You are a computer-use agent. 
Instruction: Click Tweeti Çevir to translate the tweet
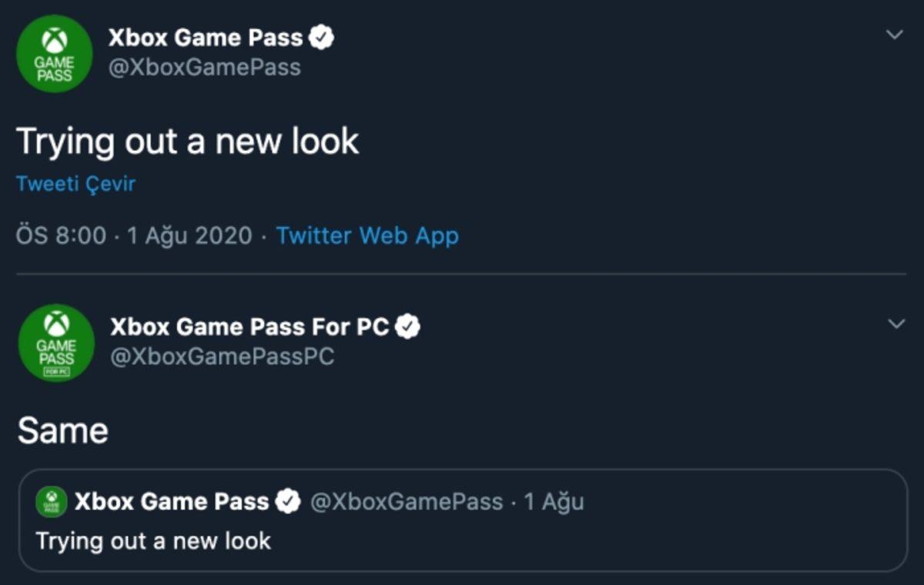[x=75, y=183]
